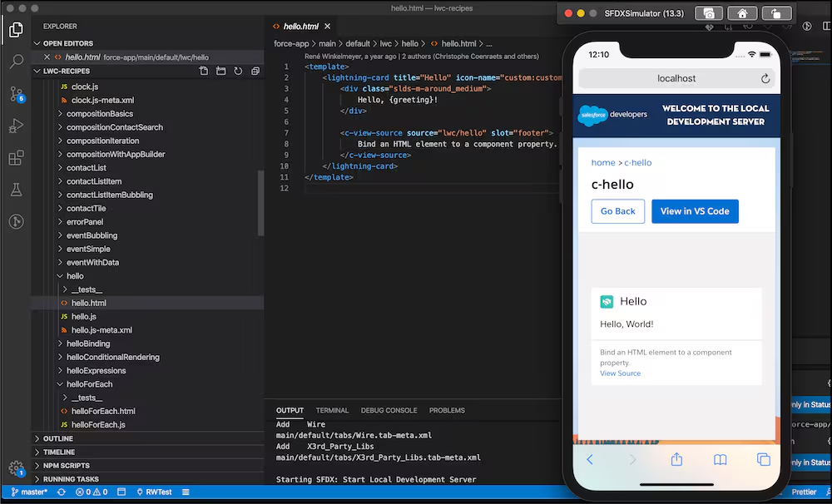Switch to the TERMINAL panel tab
The image size is (832, 504).
[x=332, y=410]
